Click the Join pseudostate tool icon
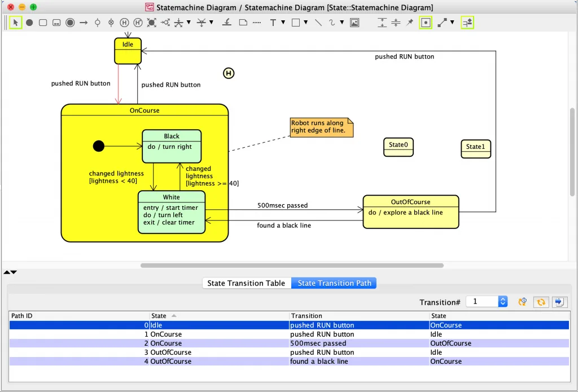Viewport: 578px width, 392px height. [202, 23]
